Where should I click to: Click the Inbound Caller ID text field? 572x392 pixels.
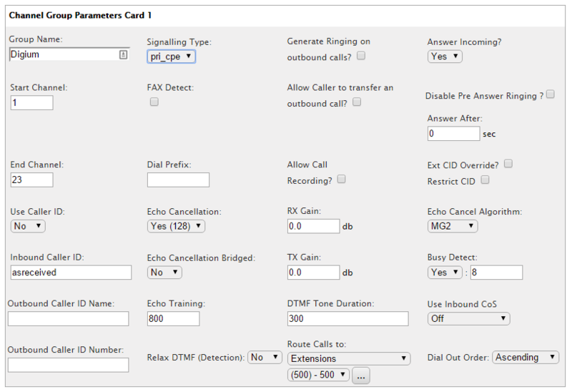point(71,273)
